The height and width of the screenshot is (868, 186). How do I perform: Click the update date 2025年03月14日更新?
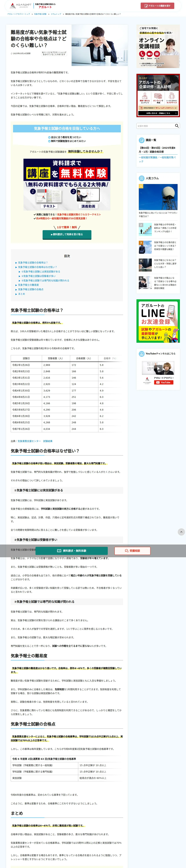[21, 53]
